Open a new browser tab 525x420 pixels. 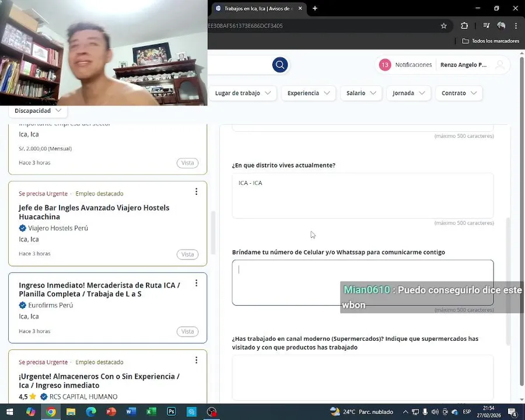[x=315, y=8]
